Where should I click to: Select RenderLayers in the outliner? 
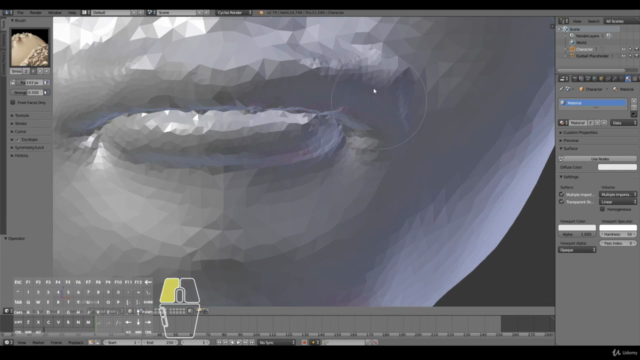pyautogui.click(x=587, y=36)
